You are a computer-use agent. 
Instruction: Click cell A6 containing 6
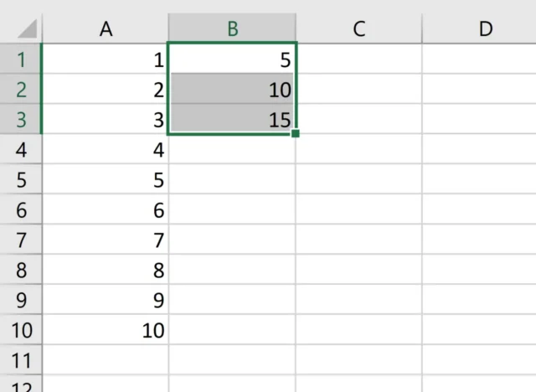(106, 210)
